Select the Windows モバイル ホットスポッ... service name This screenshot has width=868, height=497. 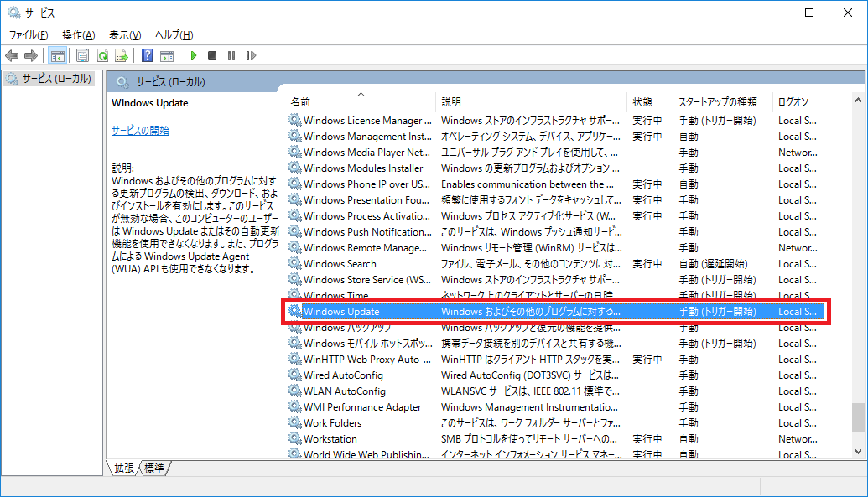point(368,344)
